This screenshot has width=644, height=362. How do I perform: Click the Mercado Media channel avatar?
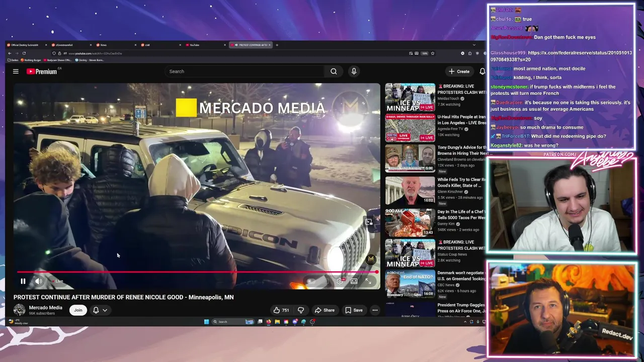pyautogui.click(x=20, y=310)
